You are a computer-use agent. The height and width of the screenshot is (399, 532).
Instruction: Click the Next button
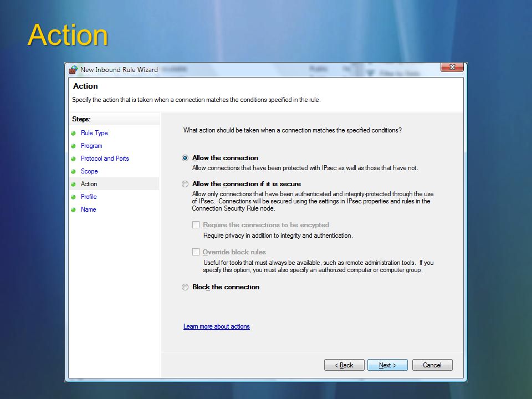point(387,365)
